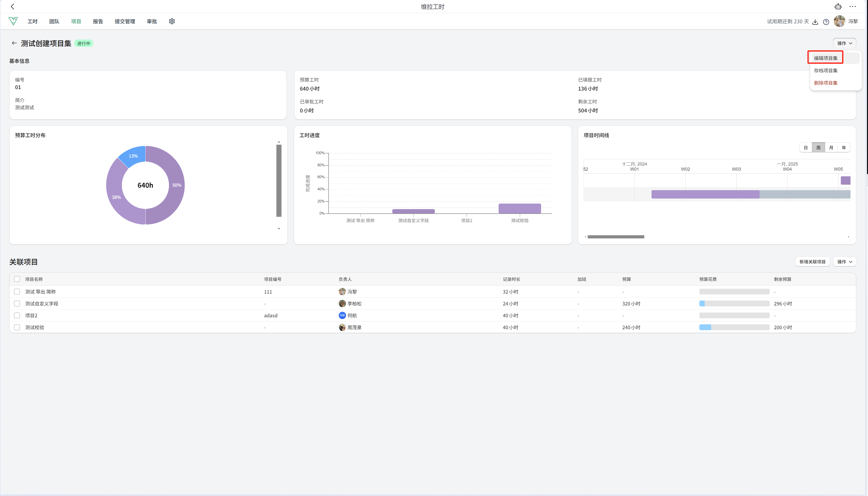
Task: Select 删除项目集 menu option
Action: [826, 83]
